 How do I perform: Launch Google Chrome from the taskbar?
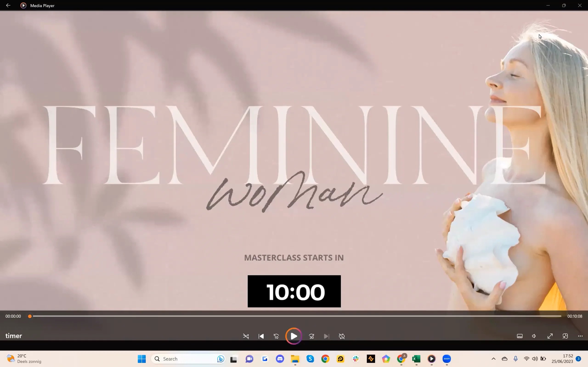click(x=325, y=359)
